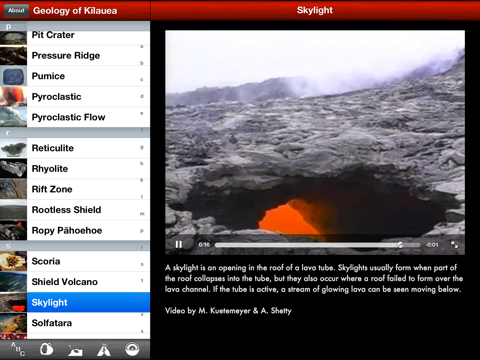Select the Rootless Shield entry
The height and width of the screenshot is (360, 480).
click(75, 210)
